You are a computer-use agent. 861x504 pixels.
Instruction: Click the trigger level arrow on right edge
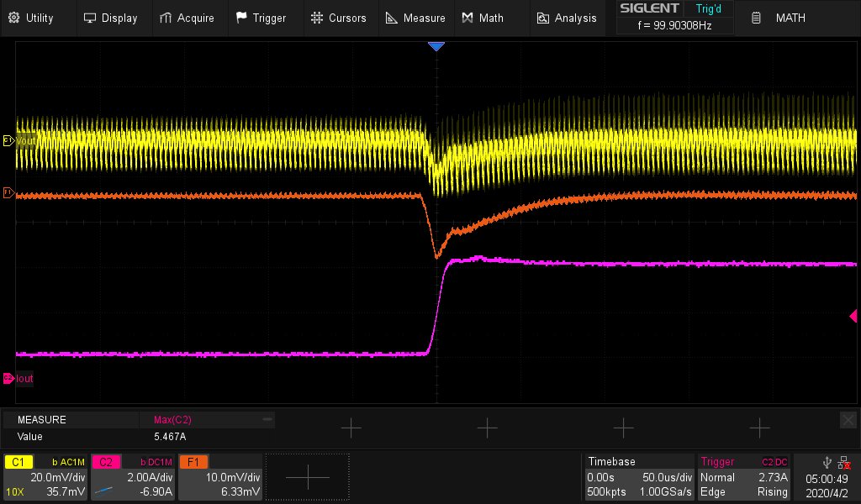pyautogui.click(x=853, y=316)
